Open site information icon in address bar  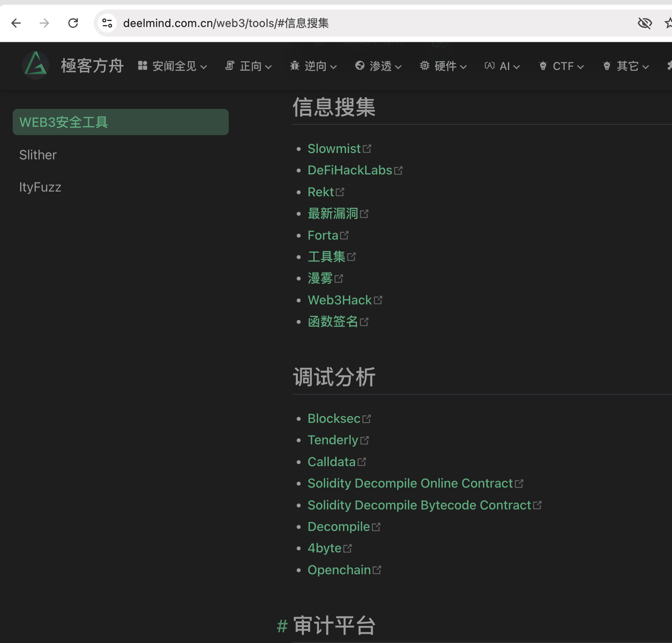click(x=107, y=23)
